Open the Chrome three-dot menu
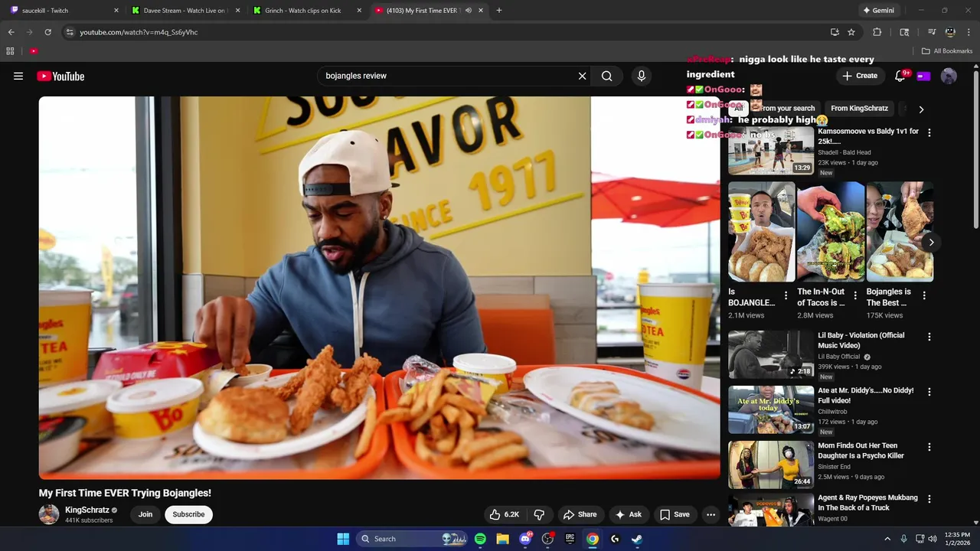 coord(968,32)
